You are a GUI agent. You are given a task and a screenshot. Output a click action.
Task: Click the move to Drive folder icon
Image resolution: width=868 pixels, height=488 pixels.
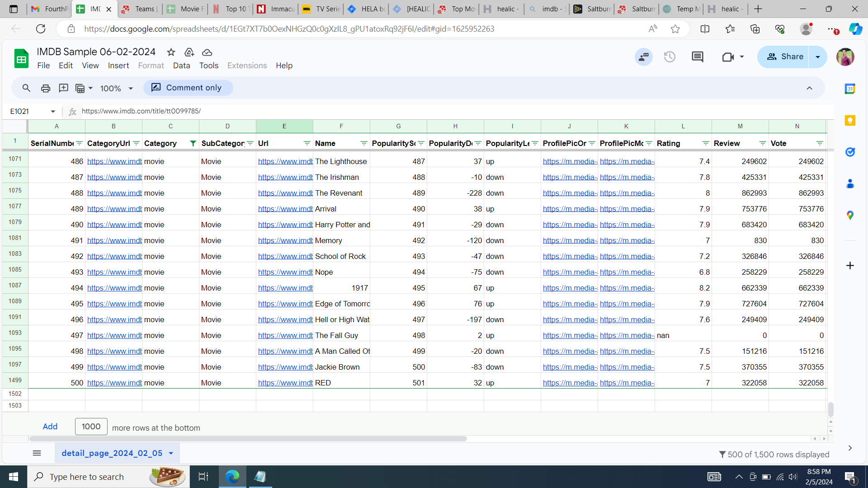pyautogui.click(x=189, y=52)
